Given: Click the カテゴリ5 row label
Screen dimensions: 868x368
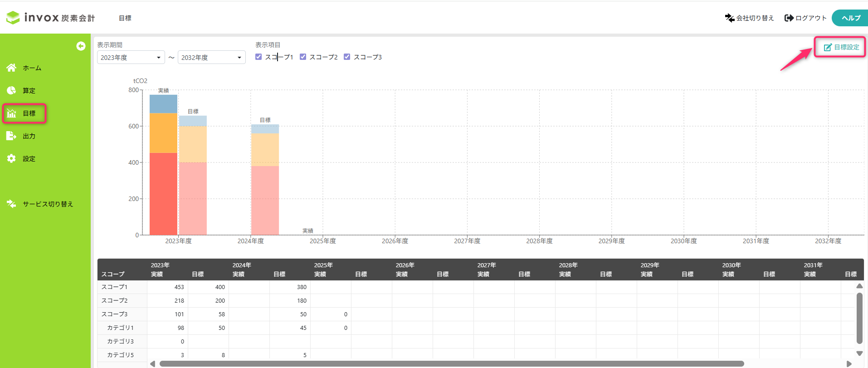Looking at the screenshot, I should pyautogui.click(x=120, y=355).
